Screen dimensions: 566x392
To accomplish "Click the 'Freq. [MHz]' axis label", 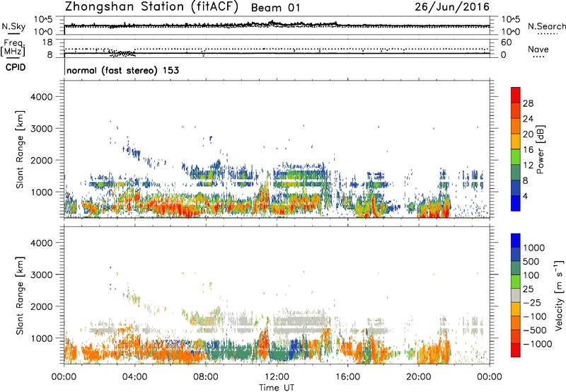I will pos(13,48).
